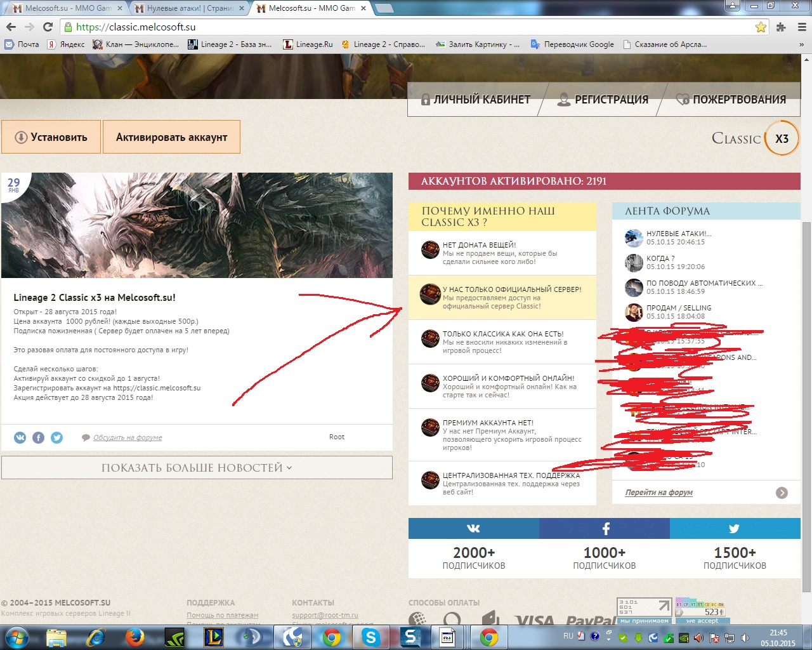The image size is (812, 650).
Task: Share the news on Twitter
Action: 57,437
